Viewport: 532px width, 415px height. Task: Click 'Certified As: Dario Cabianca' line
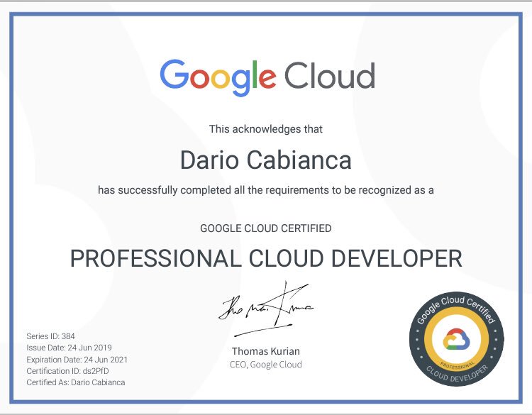tap(76, 382)
